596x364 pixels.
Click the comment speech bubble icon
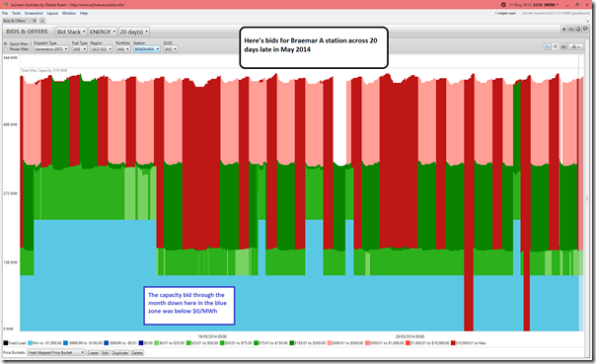585,29
